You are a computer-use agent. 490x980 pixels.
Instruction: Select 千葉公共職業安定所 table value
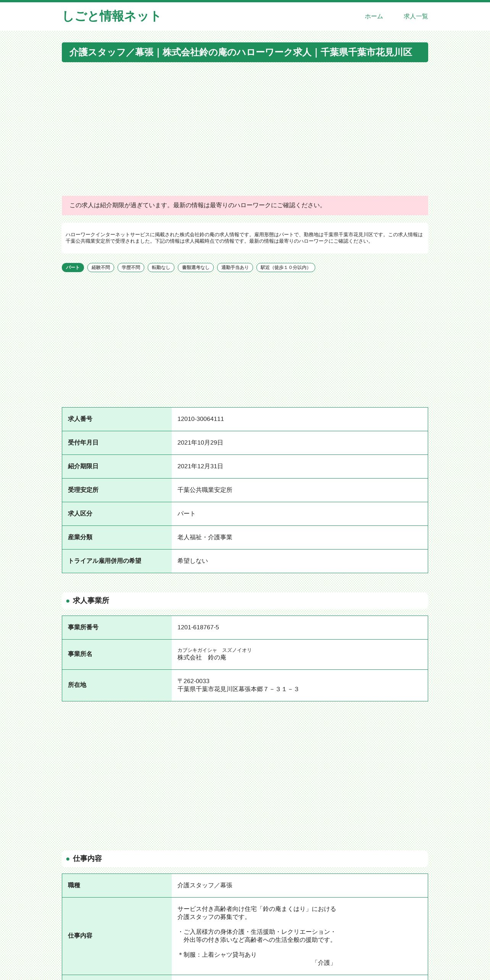click(x=205, y=490)
